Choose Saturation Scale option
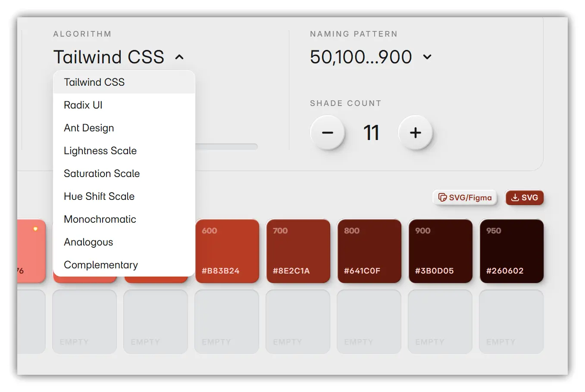The width and height of the screenshot is (585, 392). coord(124,174)
